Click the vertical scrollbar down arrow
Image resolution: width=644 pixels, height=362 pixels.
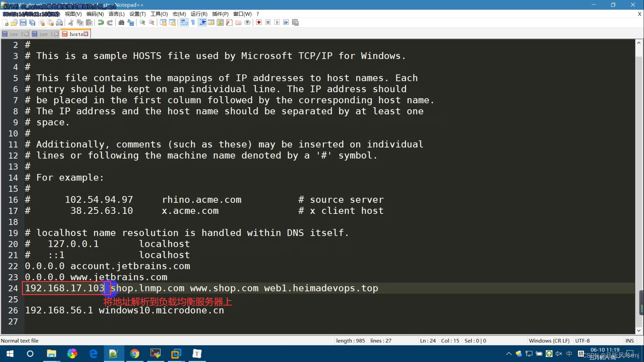[639, 331]
